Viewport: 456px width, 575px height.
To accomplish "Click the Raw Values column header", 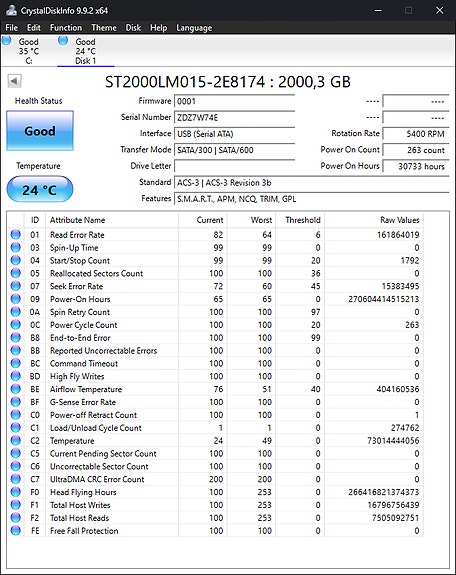I will (400, 220).
